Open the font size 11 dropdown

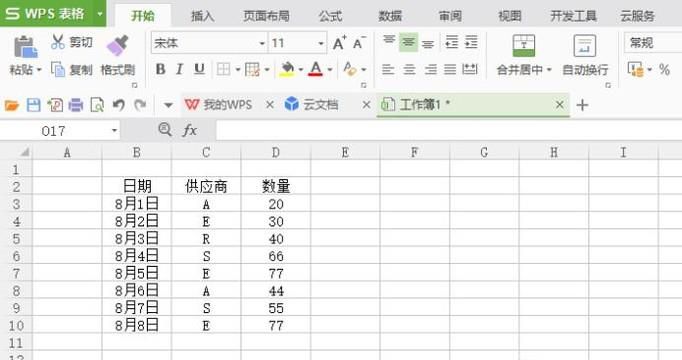point(321,43)
